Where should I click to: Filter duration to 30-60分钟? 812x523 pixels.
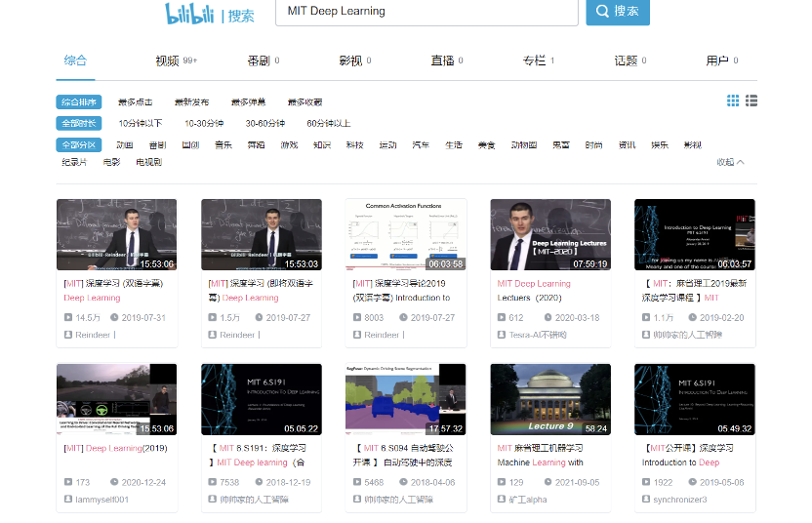coord(265,123)
